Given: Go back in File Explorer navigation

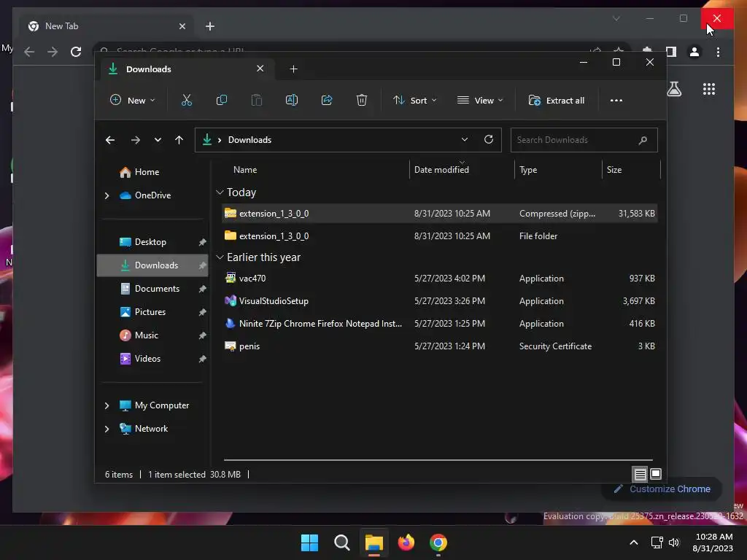Looking at the screenshot, I should point(110,140).
